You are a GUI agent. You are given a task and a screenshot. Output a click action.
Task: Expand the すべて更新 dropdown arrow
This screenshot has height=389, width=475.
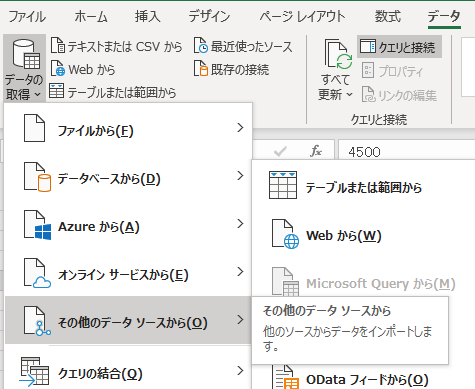click(349, 95)
